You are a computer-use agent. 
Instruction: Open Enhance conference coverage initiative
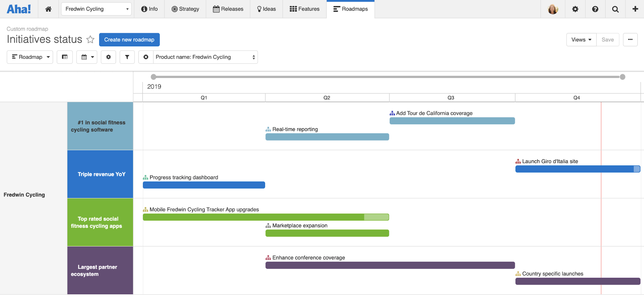309,258
